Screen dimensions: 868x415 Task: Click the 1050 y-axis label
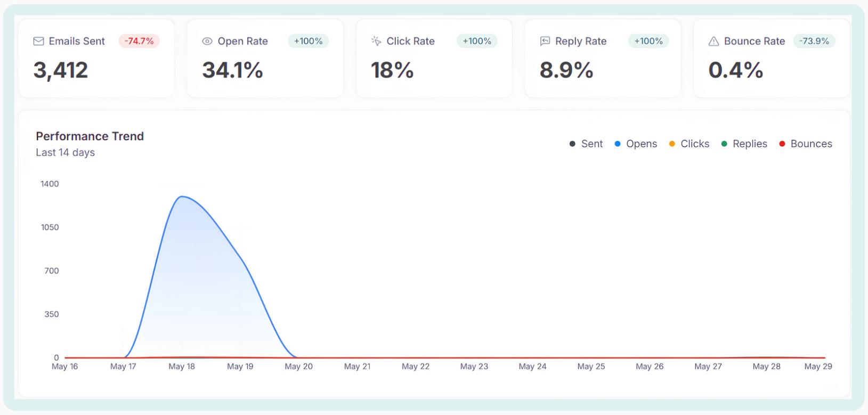click(x=50, y=227)
